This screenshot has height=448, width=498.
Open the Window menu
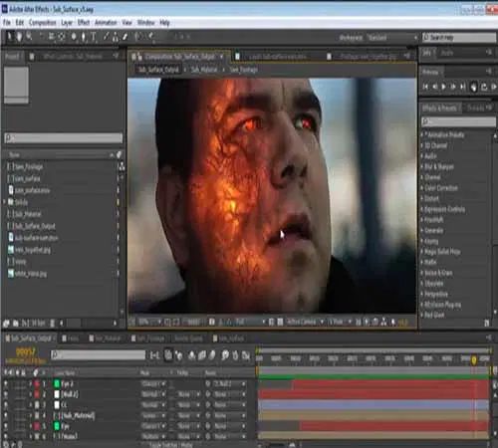point(145,23)
